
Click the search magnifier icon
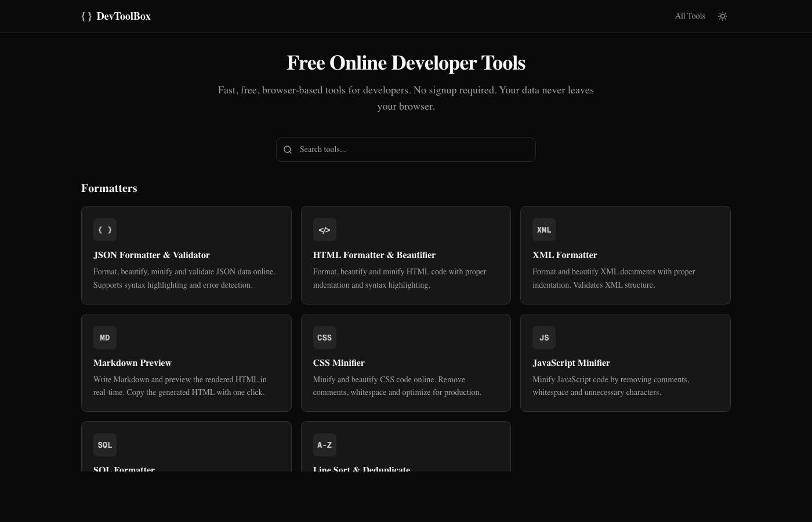click(288, 150)
